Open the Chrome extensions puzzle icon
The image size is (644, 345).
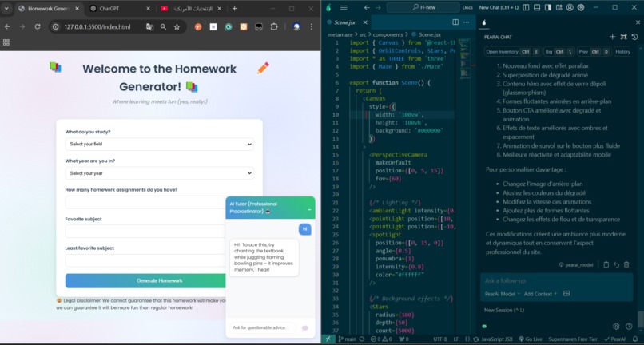coord(274,26)
